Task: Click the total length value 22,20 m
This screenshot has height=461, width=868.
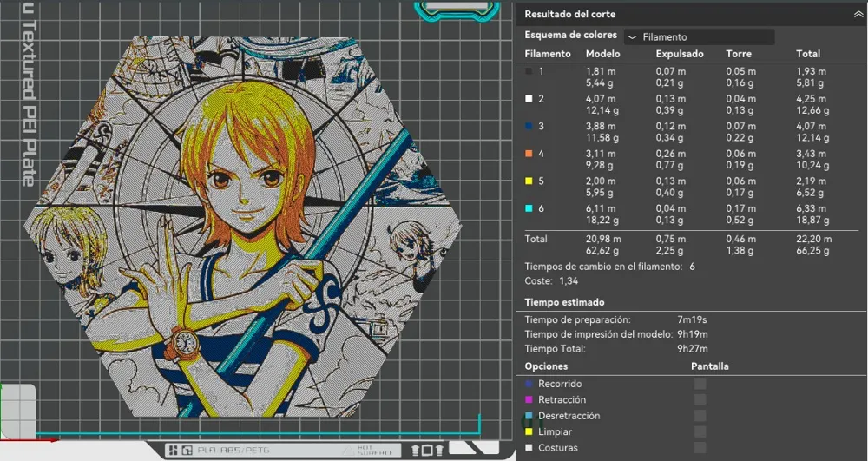Action: 814,239
